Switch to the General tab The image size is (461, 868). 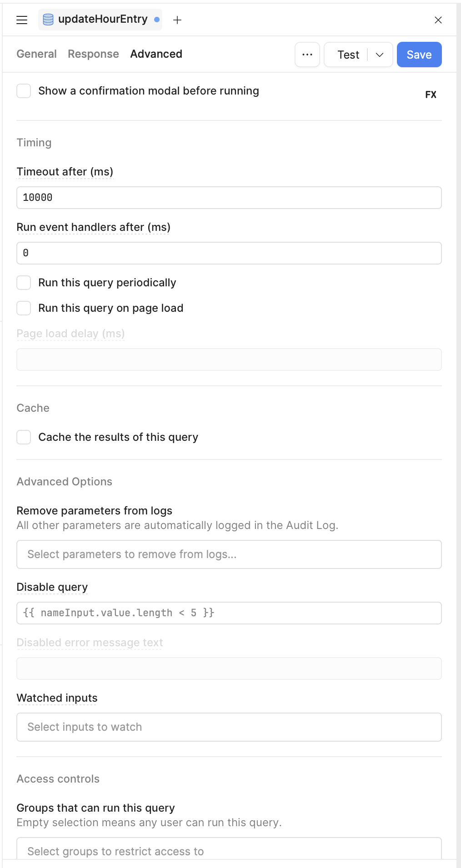(37, 54)
